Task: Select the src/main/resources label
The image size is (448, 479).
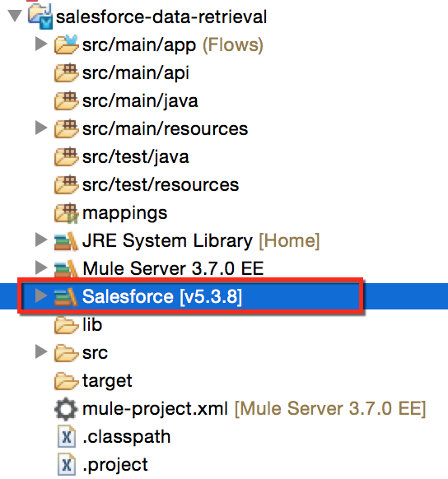Action: [165, 128]
